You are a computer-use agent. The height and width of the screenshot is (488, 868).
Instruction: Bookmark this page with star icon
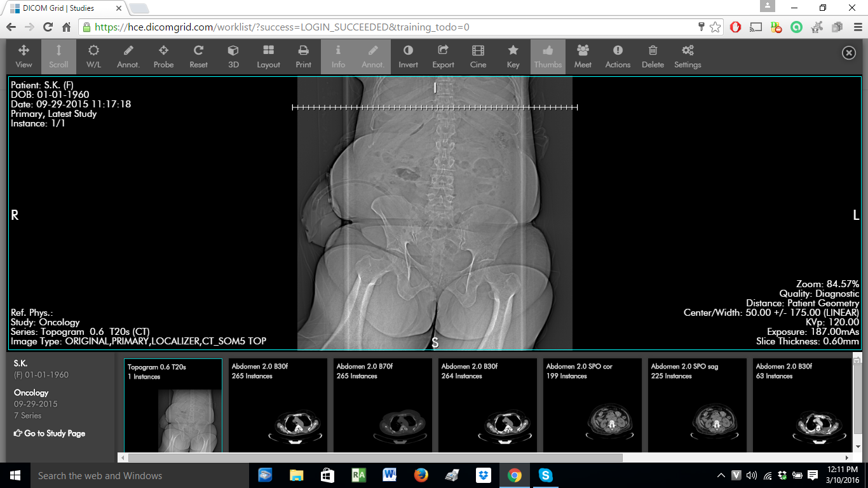715,27
